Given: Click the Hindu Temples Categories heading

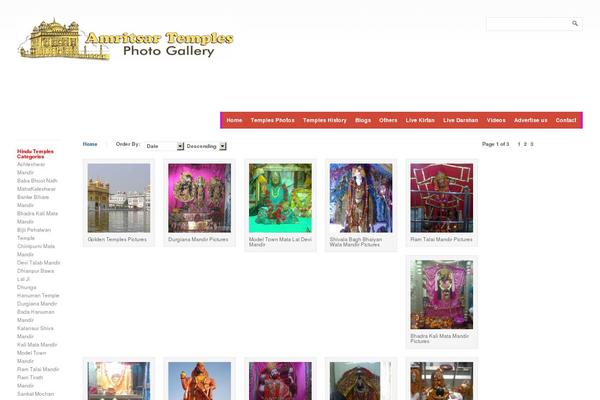Looking at the screenshot, I should [x=35, y=154].
